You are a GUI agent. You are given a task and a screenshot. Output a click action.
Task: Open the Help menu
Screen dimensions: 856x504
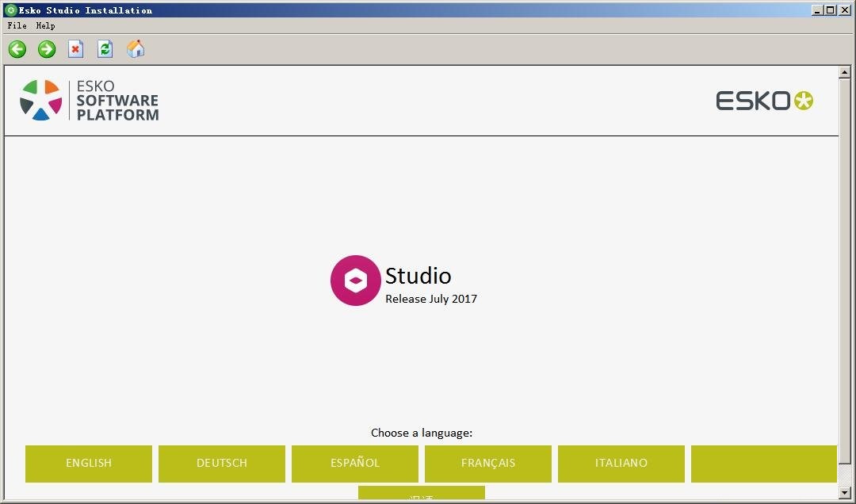click(x=45, y=25)
